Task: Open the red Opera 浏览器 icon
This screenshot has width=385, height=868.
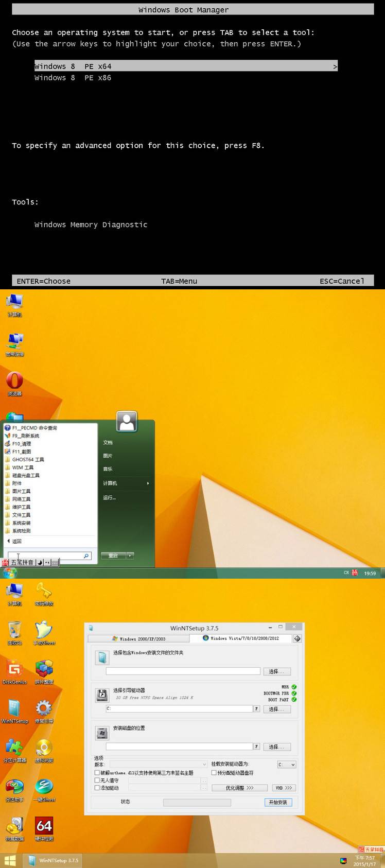Action: (14, 381)
